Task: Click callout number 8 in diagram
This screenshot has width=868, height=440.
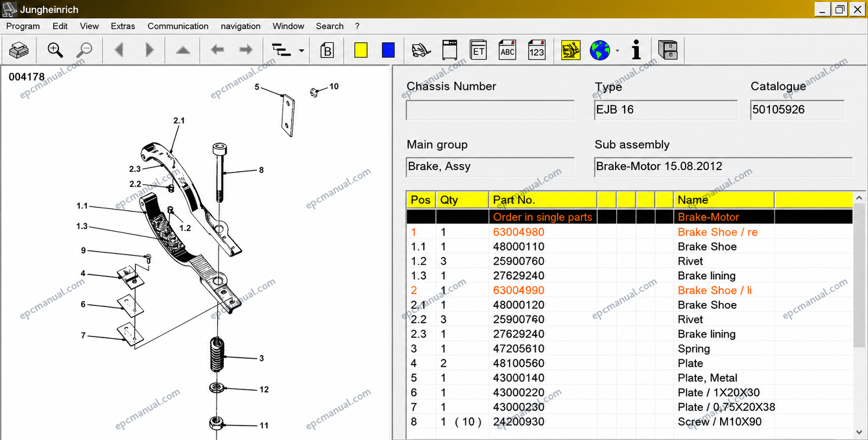Action: pos(261,170)
